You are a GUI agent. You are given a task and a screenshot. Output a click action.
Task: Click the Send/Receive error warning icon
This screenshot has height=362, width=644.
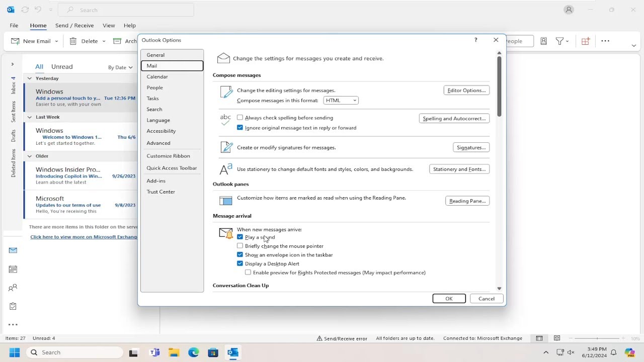(x=319, y=338)
